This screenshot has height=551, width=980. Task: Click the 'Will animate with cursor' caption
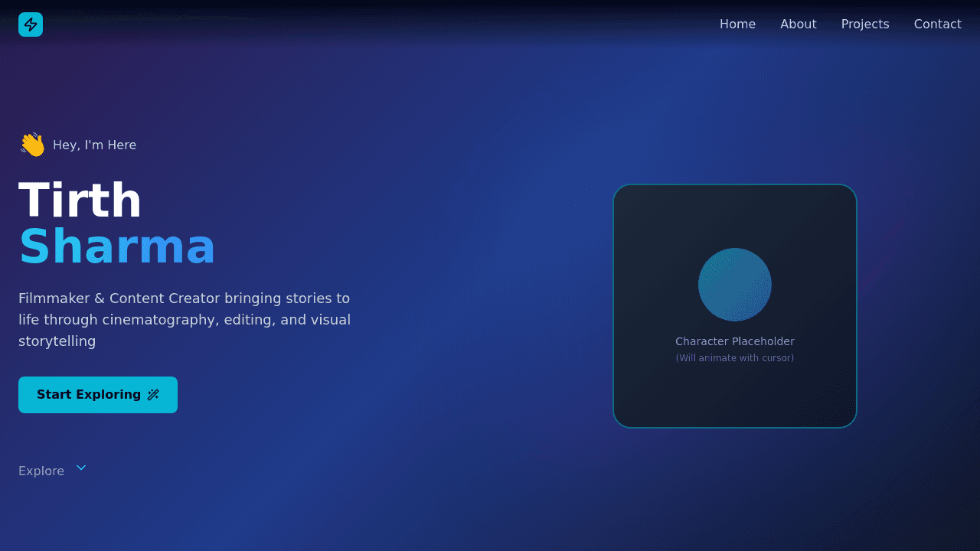click(x=735, y=357)
